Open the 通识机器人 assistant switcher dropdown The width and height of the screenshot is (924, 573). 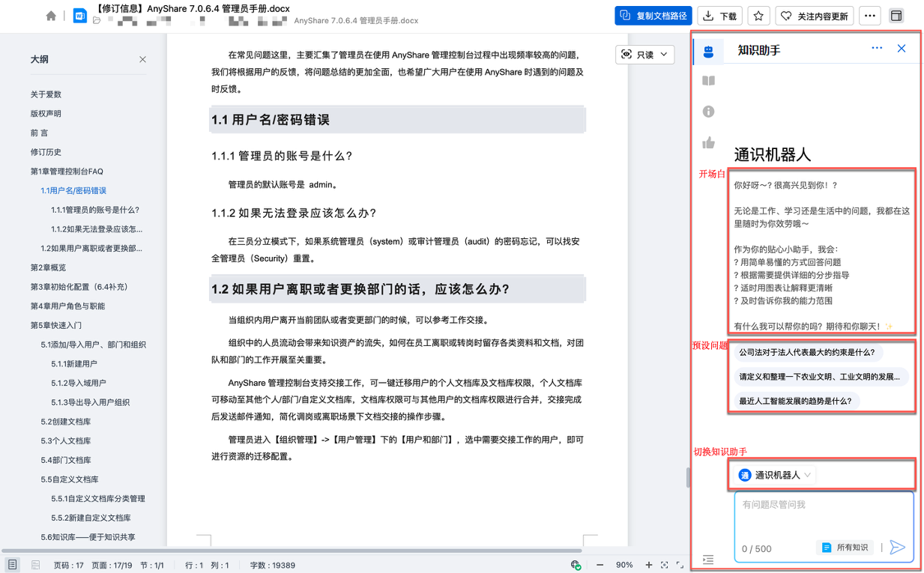(x=776, y=475)
